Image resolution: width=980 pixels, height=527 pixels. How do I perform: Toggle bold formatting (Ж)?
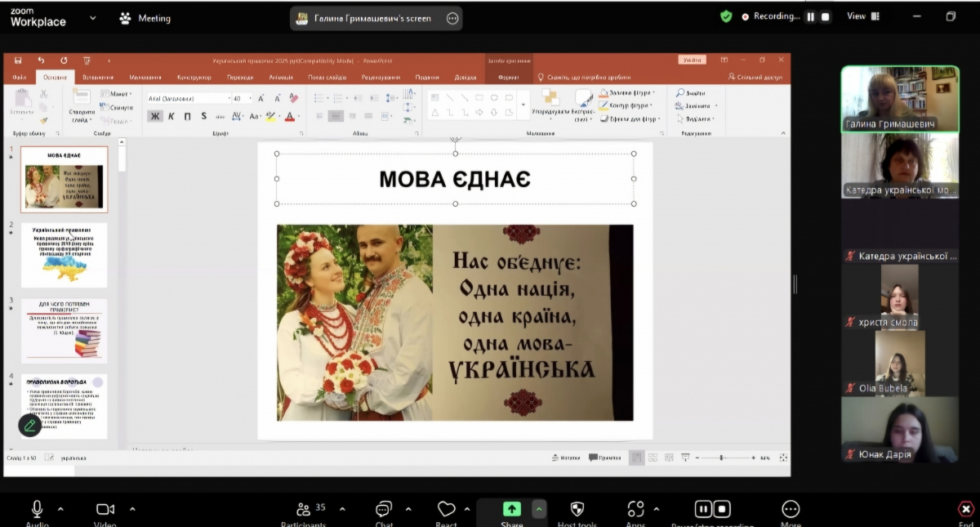pyautogui.click(x=155, y=116)
